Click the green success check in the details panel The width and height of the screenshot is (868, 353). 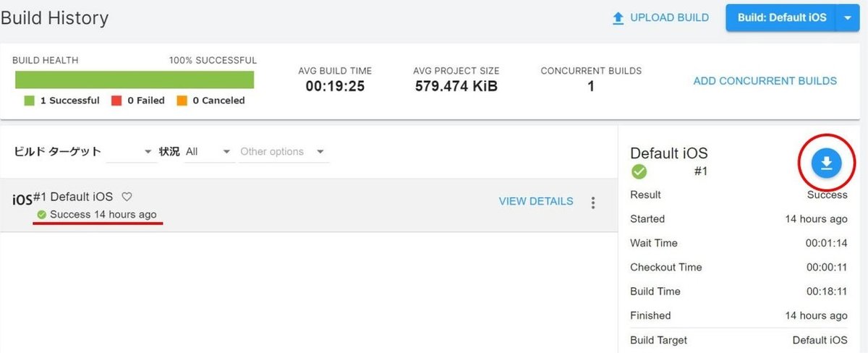(x=639, y=172)
